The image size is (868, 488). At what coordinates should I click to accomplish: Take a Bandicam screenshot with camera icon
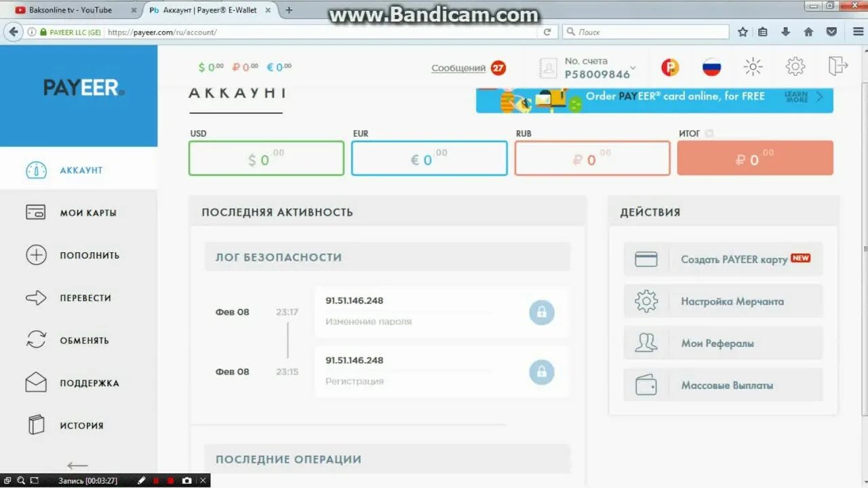pyautogui.click(x=187, y=481)
